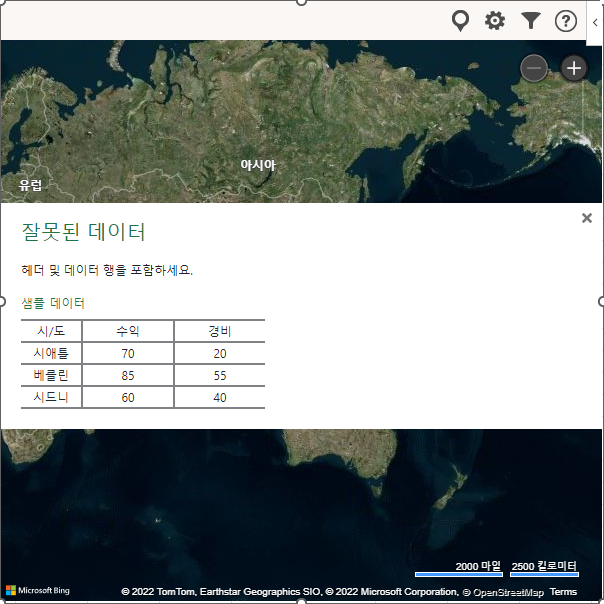Click the 유럽 map label
The image size is (604, 604).
(30, 185)
